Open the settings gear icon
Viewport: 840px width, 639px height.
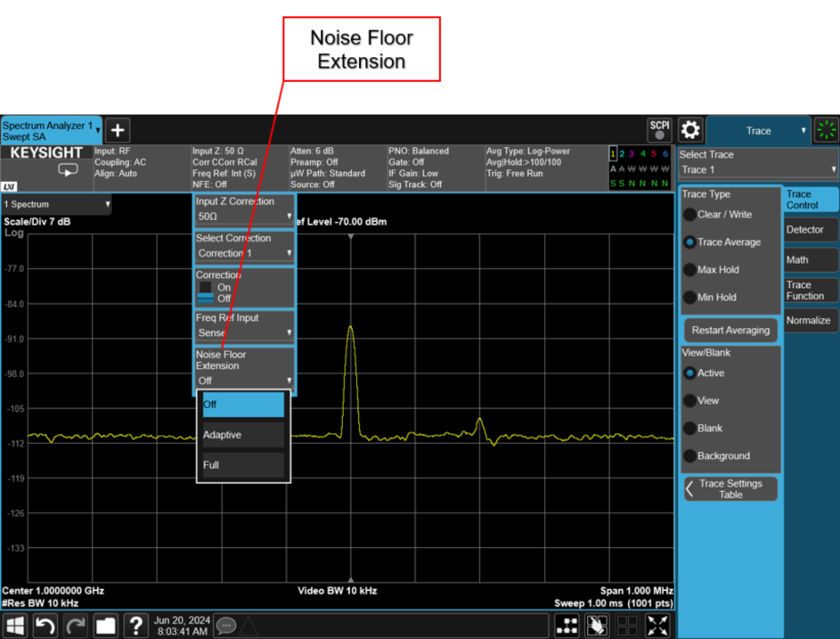(x=690, y=130)
